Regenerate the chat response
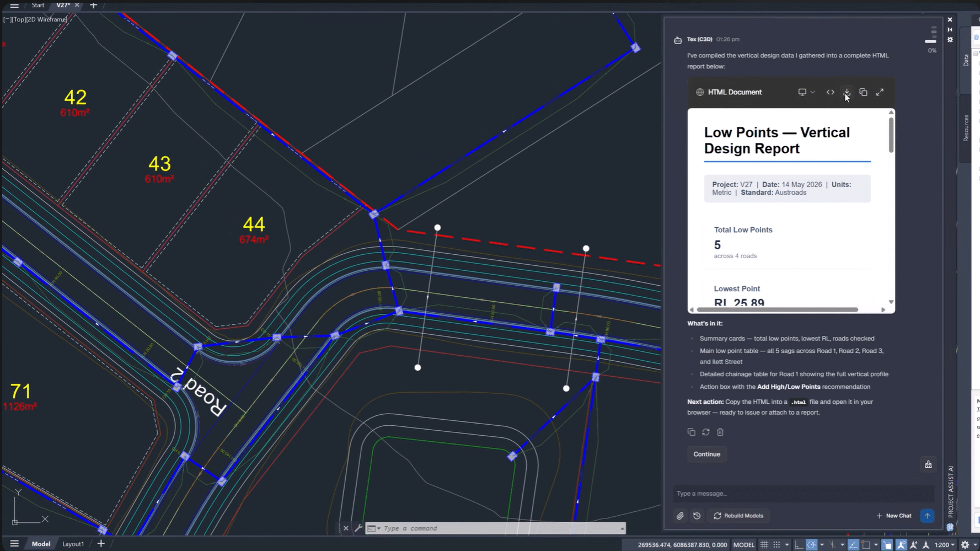980x551 pixels. [706, 432]
